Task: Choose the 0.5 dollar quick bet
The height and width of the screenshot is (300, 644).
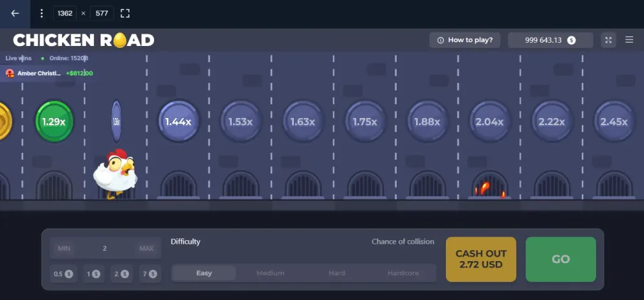Action: tap(63, 274)
